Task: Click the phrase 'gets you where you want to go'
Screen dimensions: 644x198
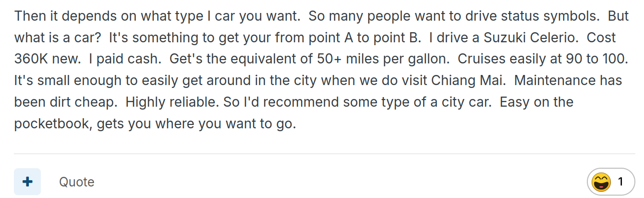Action: [196, 124]
